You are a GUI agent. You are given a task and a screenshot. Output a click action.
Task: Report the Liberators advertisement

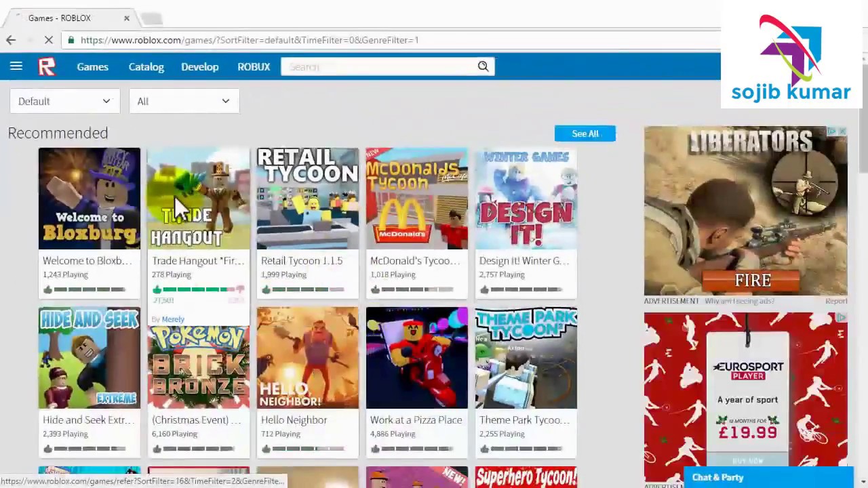tap(836, 301)
